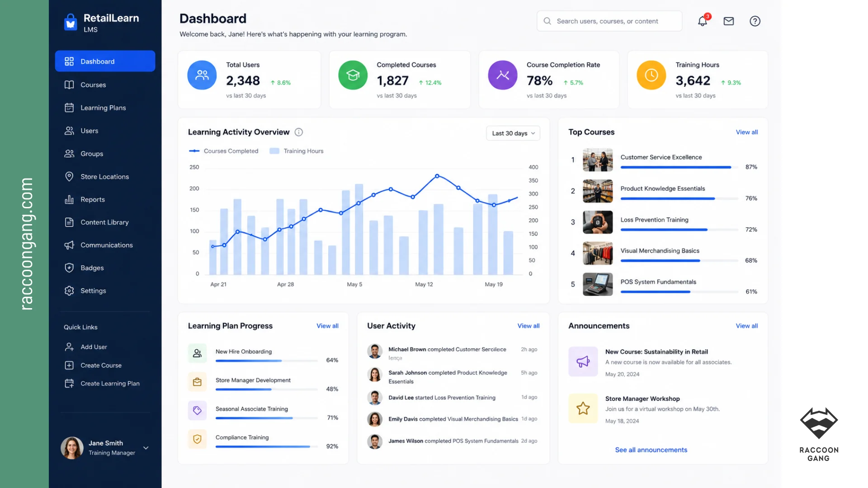The width and height of the screenshot is (868, 488).
Task: Click 'Sarah Johnson completed Product Knowledge' entry
Action: [448, 377]
